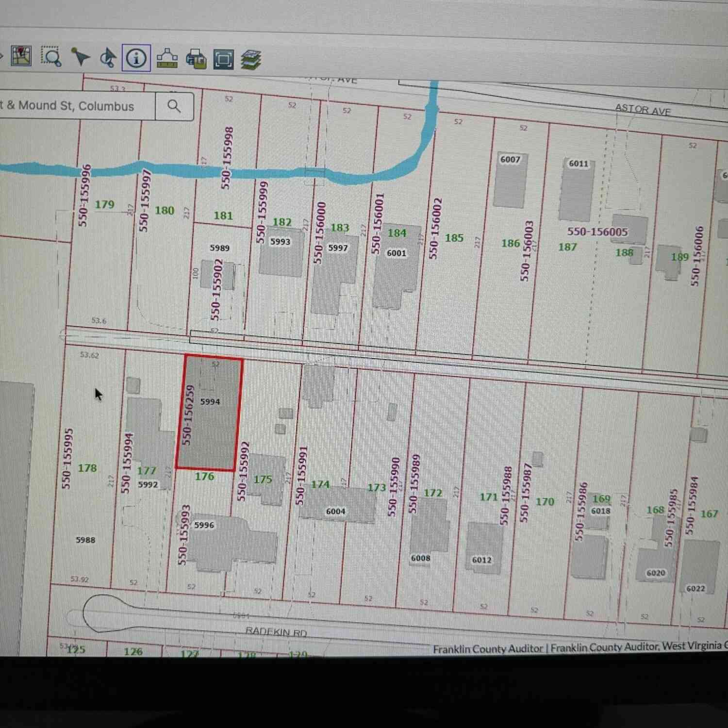The width and height of the screenshot is (728, 728).
Task: Click the green lot number 180
Action: point(164,211)
